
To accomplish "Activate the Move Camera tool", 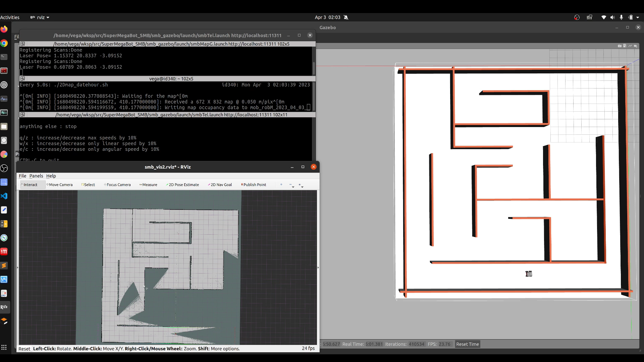I will [59, 185].
